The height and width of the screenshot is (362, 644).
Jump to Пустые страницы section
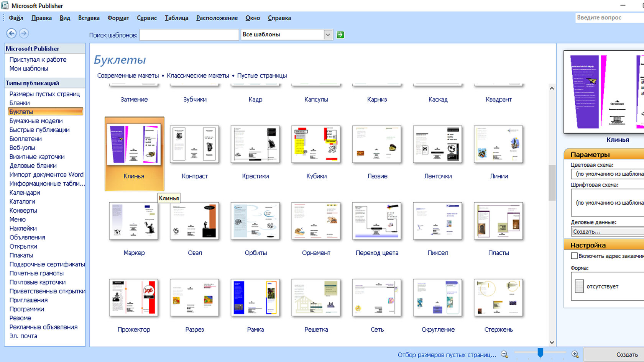point(262,75)
